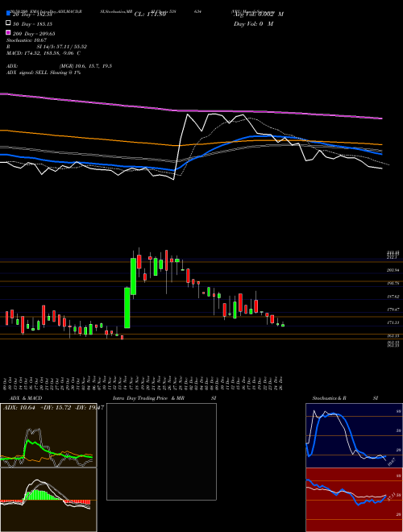Click the ADX indicator chart panel

[x=48, y=435]
